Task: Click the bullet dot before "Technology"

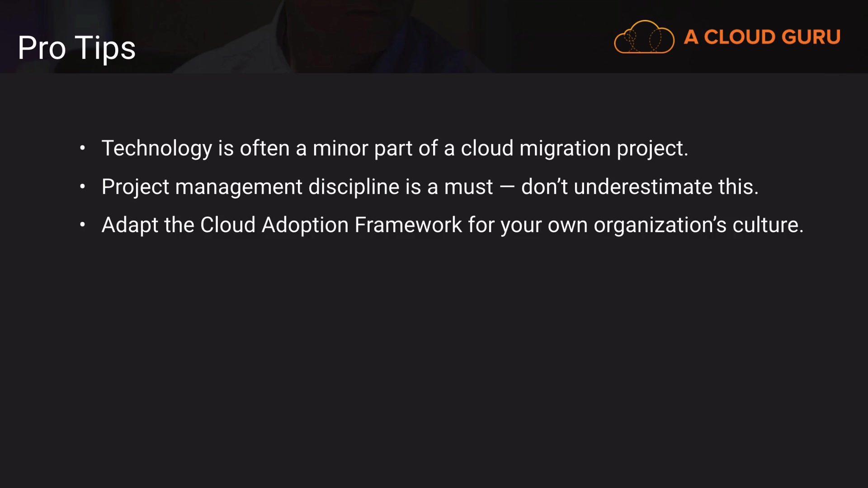Action: coord(82,148)
